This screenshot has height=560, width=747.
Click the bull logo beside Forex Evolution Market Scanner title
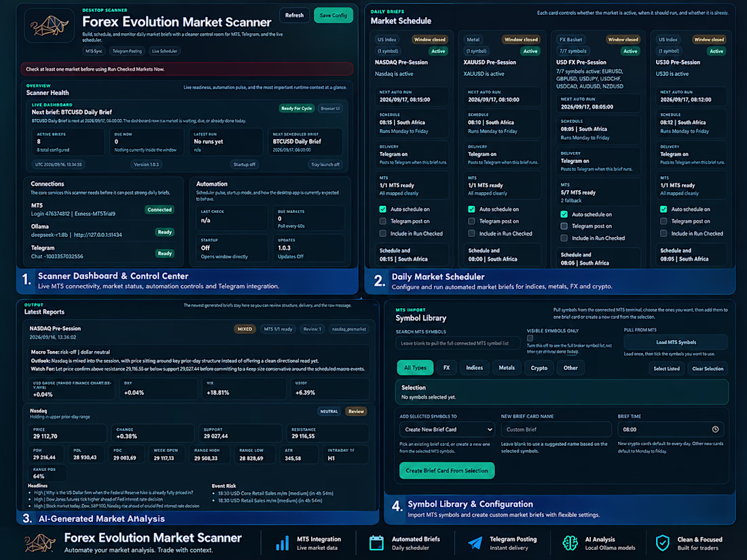click(50, 26)
